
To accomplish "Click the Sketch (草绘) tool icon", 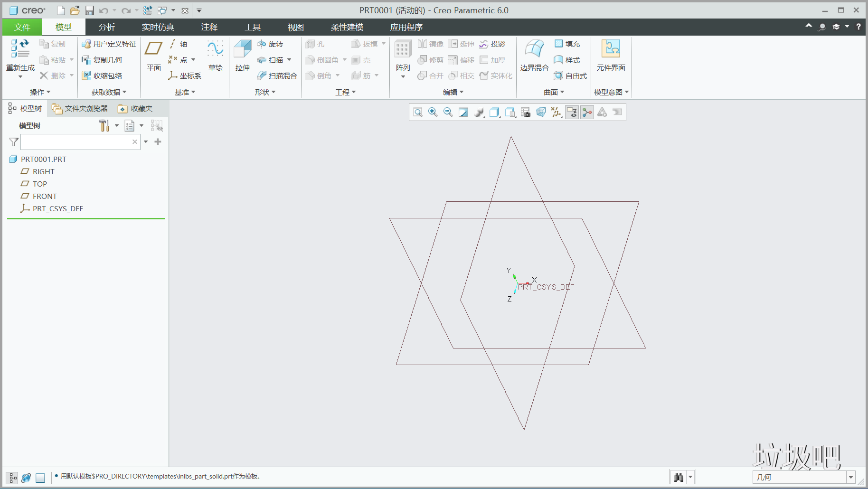I will (x=215, y=55).
